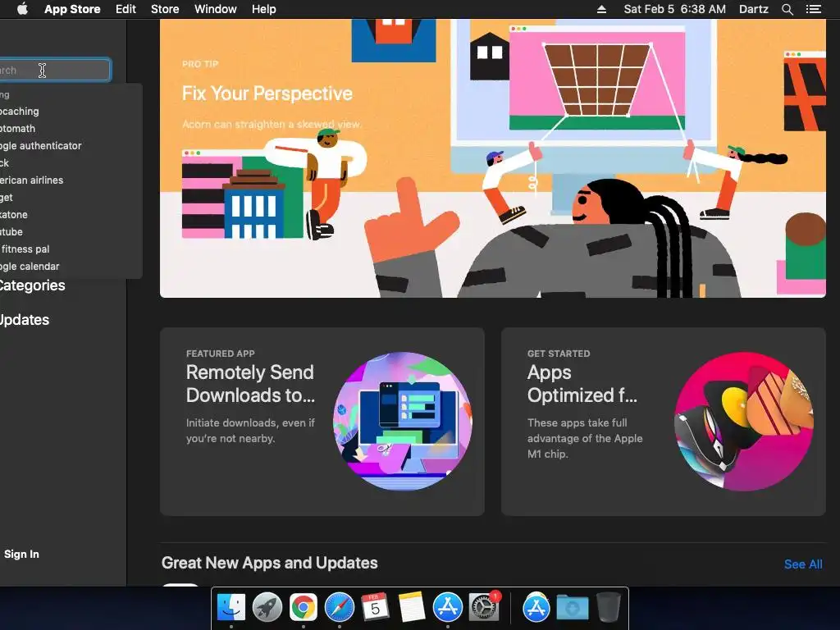840x630 pixels.
Task: Open the Store menu
Action: click(x=165, y=9)
